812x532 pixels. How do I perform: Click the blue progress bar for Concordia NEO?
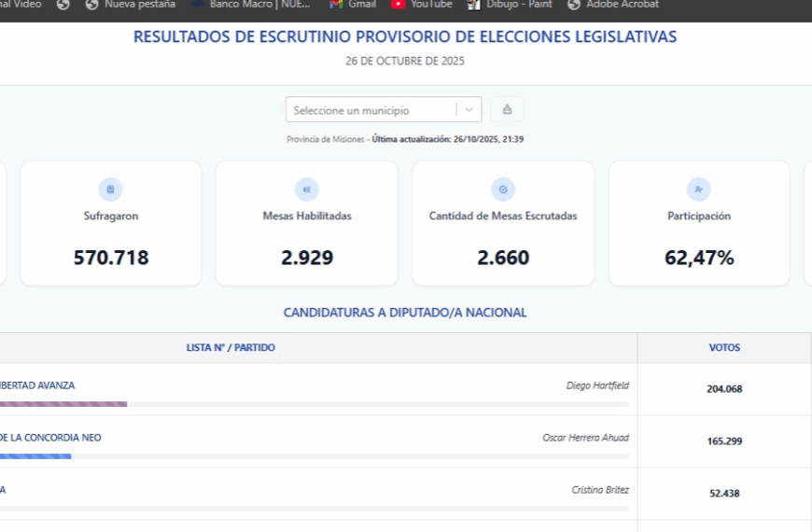[x=35, y=456]
